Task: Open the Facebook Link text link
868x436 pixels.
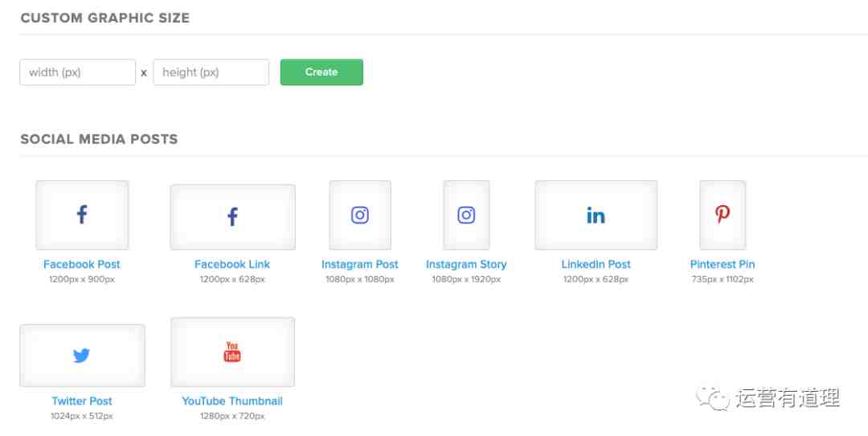Action: [x=232, y=265]
